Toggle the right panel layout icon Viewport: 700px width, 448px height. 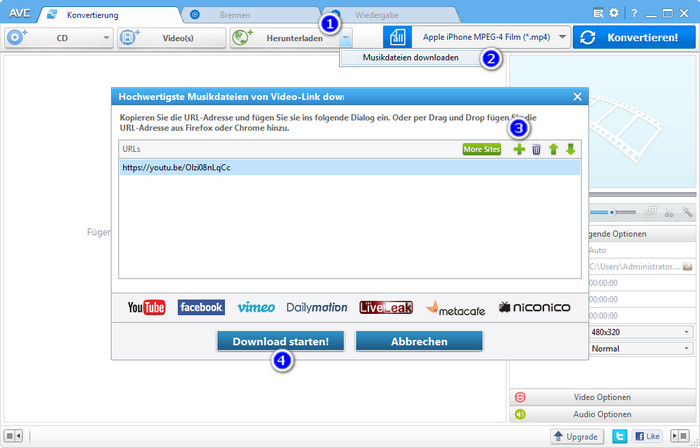pyautogui.click(x=681, y=436)
